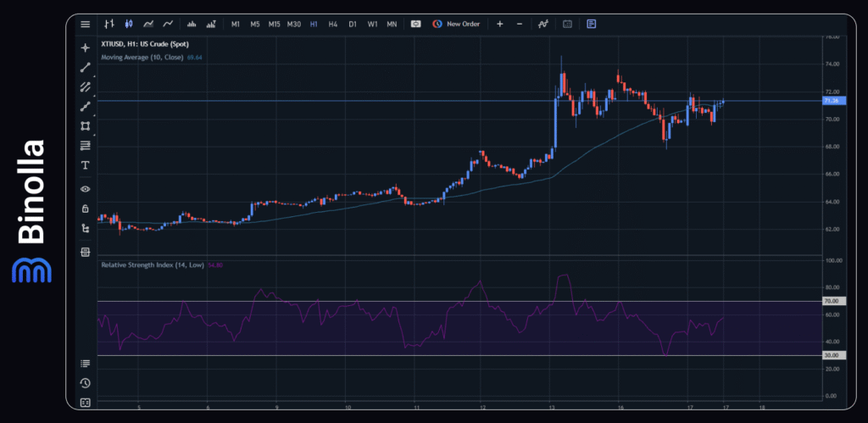Select candlestick chart type
Image resolution: width=868 pixels, height=423 pixels.
[x=128, y=24]
